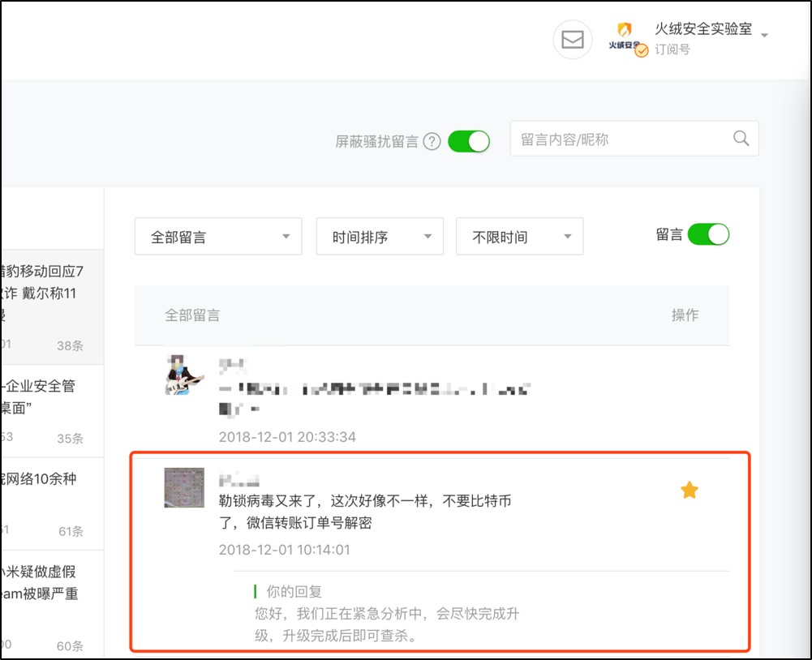Select the article with 61条 comments
The image size is (812, 660).
pos(49,503)
